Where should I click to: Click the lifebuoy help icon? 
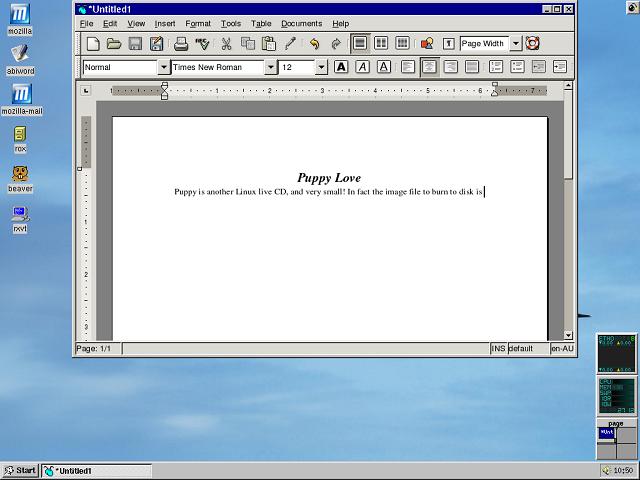(x=532, y=44)
